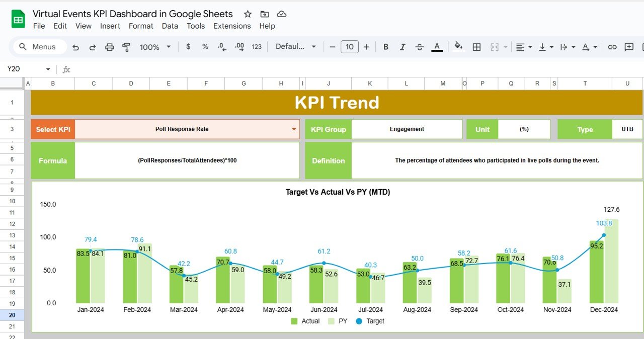This screenshot has height=339, width=644.
Task: Open vertical align options
Action: pos(545,47)
